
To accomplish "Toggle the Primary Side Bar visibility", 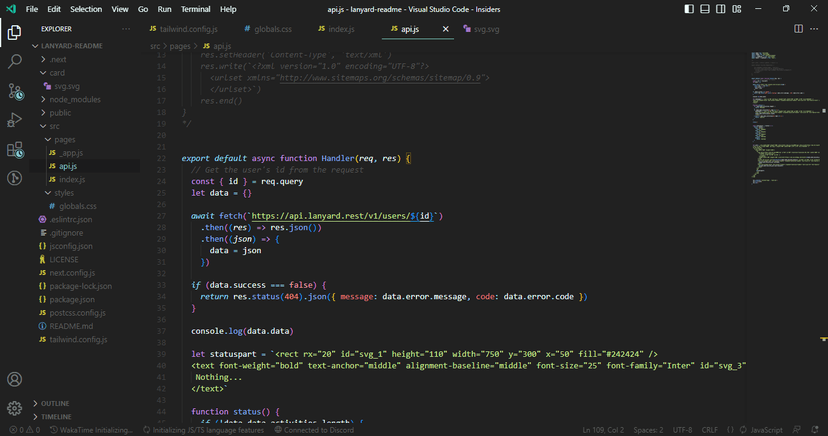I will click(x=689, y=9).
